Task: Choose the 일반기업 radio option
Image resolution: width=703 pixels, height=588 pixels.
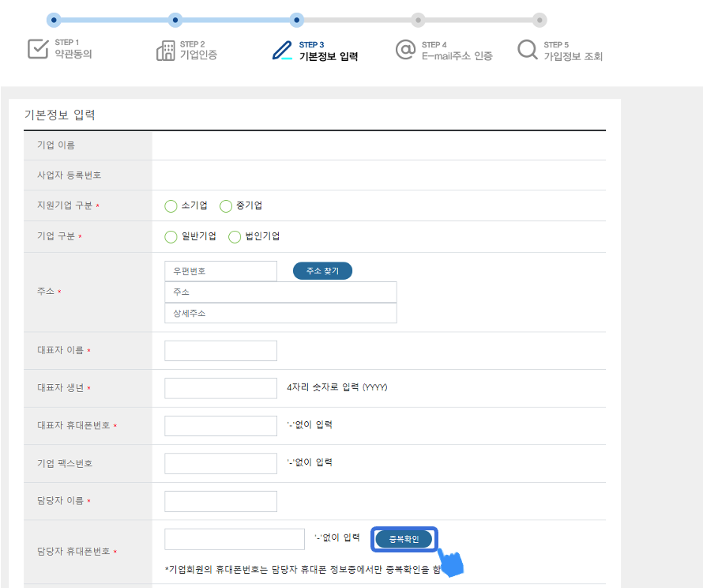Action: (171, 236)
